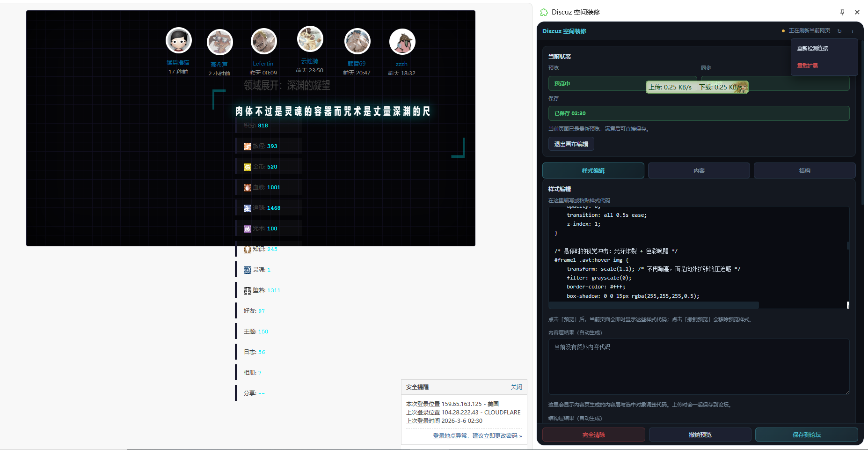This screenshot has width=868, height=450.
Task: Click 关闭 on the security alert popup
Action: [x=516, y=387]
